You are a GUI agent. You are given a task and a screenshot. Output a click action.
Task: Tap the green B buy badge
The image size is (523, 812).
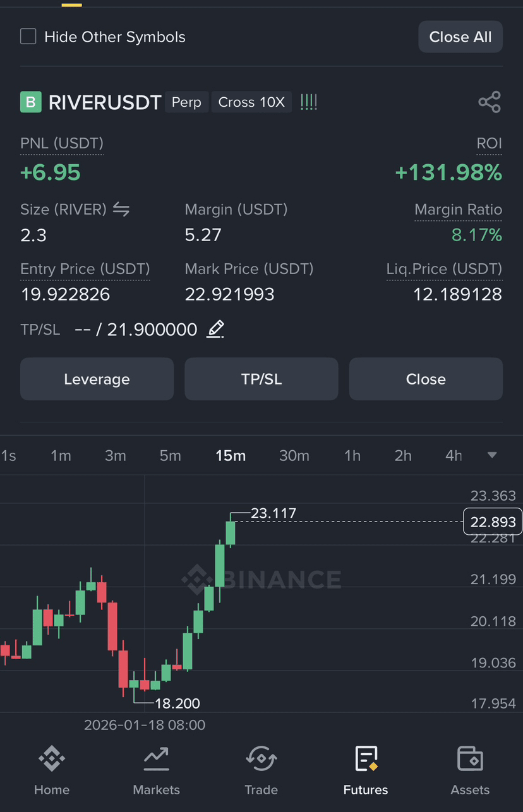30,102
